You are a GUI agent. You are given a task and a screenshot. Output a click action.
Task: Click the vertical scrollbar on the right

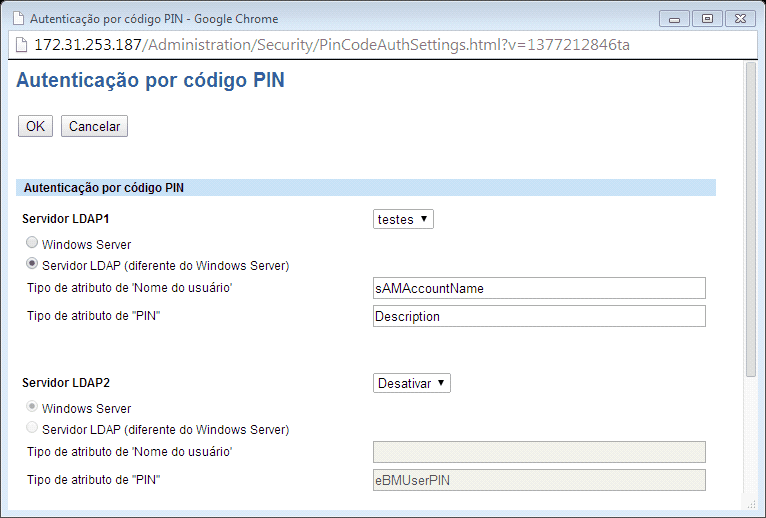(x=750, y=220)
